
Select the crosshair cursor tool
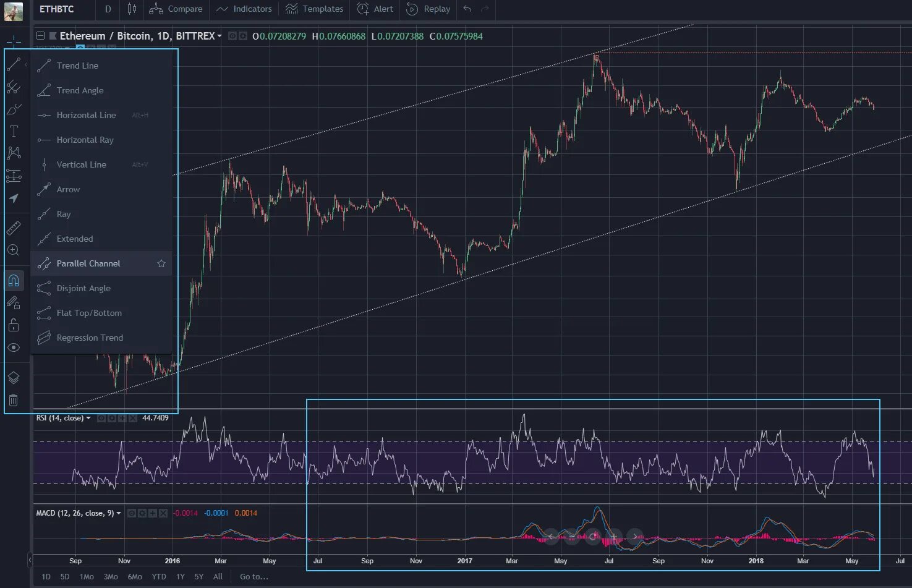point(14,41)
